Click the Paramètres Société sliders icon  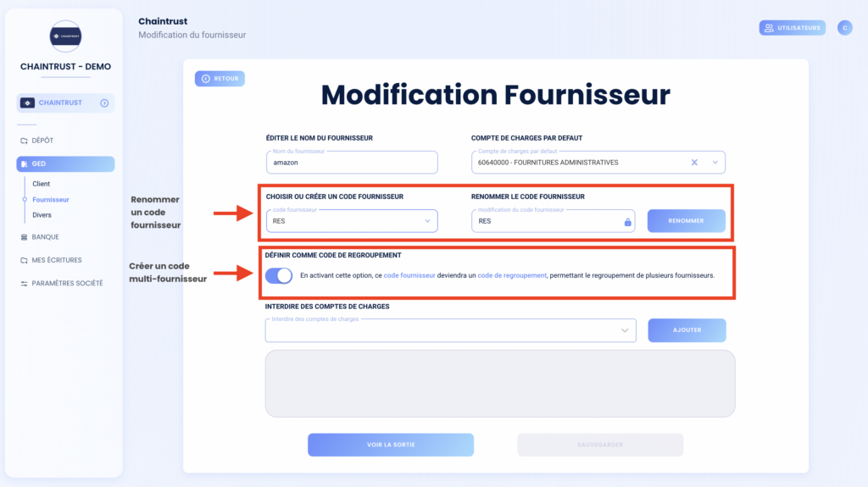(x=24, y=284)
